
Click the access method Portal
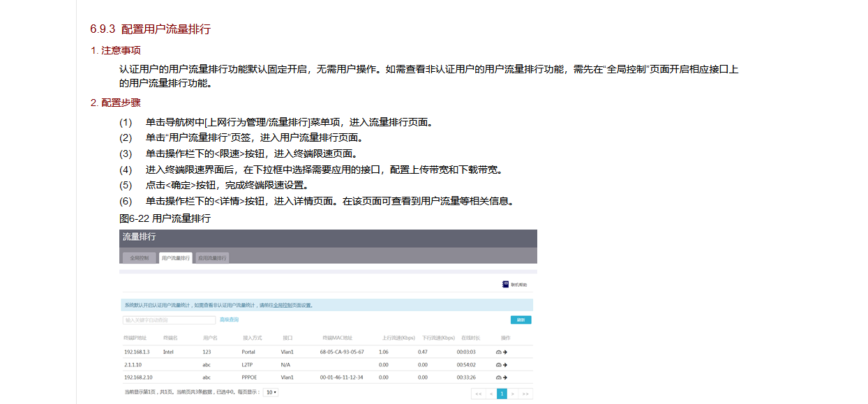[248, 352]
